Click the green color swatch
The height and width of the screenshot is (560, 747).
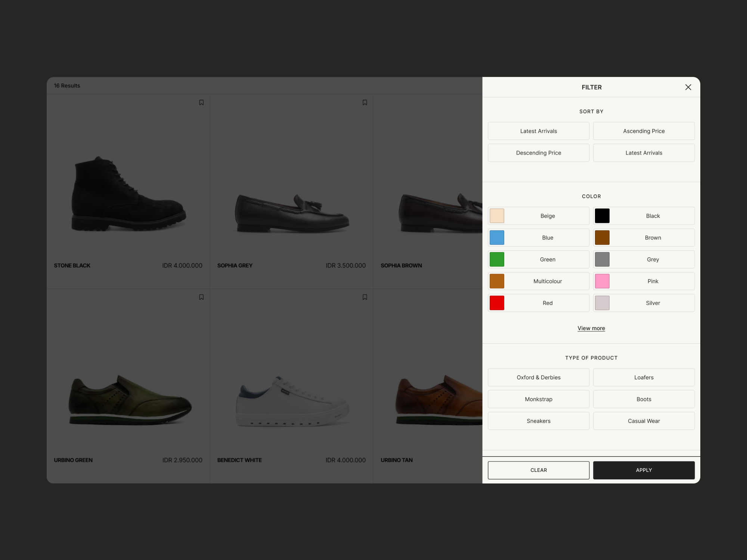(x=497, y=259)
